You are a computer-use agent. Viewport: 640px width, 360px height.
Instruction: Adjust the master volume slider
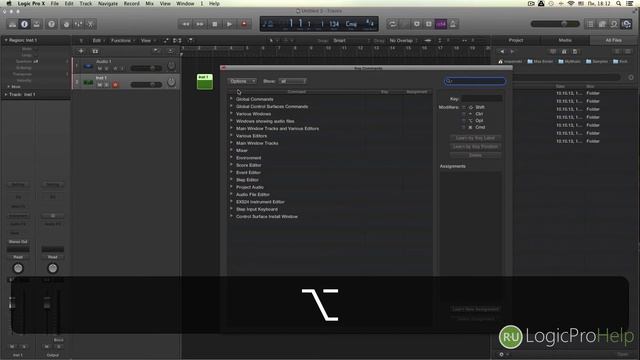555,24
